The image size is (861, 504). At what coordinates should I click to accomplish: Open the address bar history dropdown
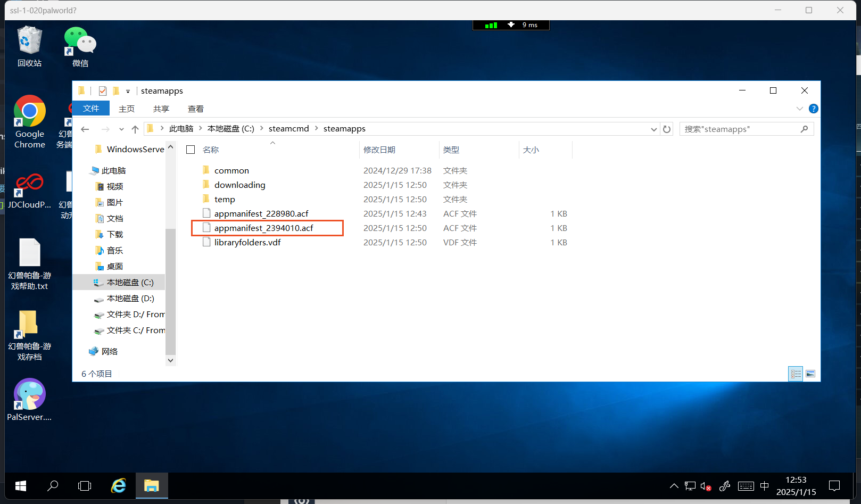coord(654,129)
